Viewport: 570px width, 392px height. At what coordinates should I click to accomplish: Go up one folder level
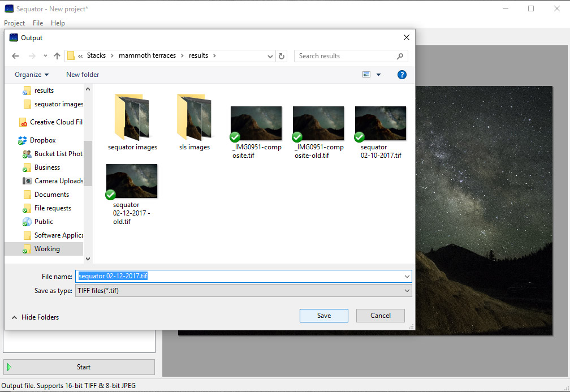pos(57,56)
